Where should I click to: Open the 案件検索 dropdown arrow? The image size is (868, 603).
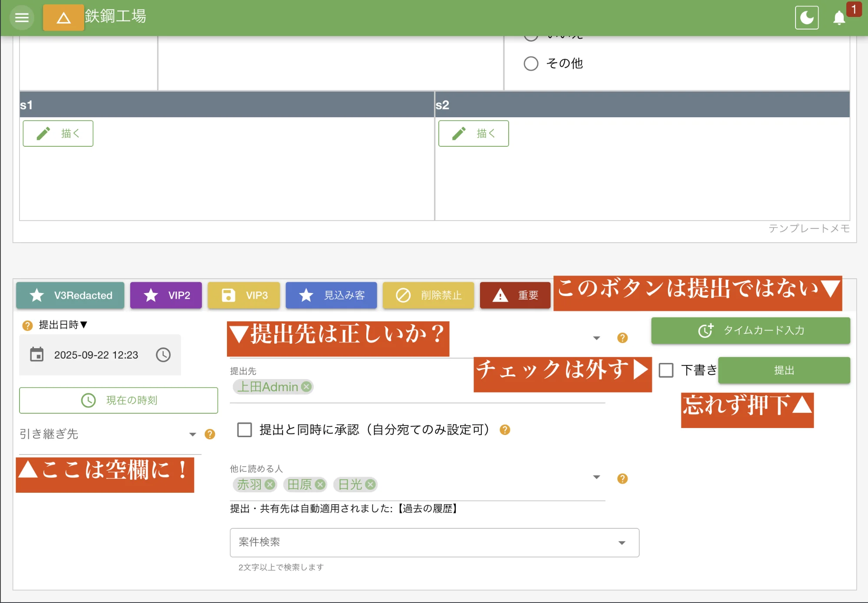621,543
